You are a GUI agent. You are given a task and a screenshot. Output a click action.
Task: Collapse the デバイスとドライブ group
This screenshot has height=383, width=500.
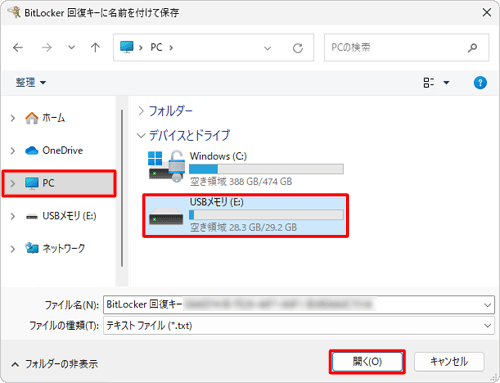[141, 136]
